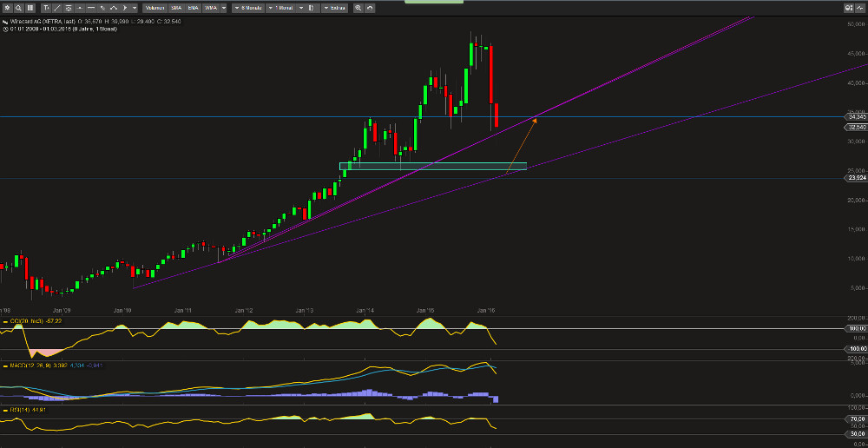Open the Extras dropdown menu
The height and width of the screenshot is (448, 868).
(334, 8)
